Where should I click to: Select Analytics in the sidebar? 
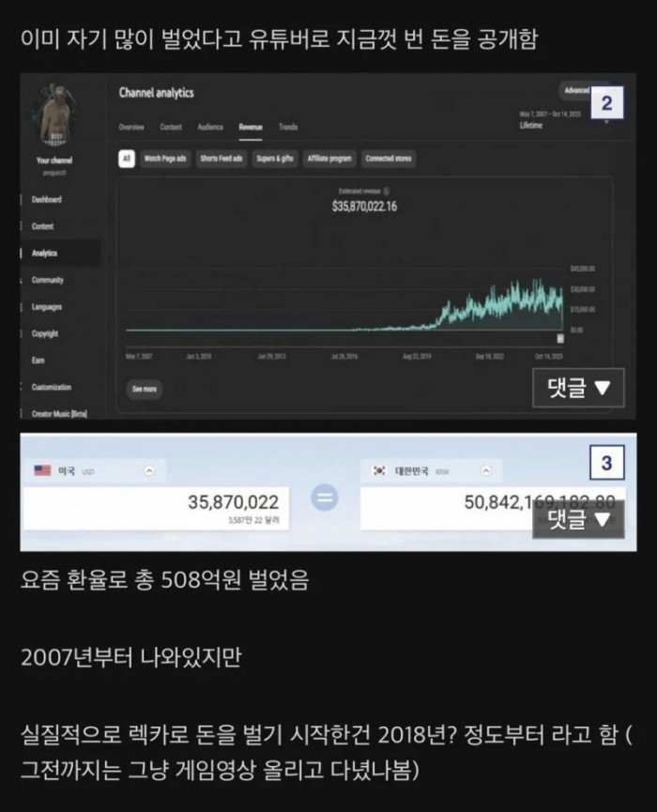(44, 253)
